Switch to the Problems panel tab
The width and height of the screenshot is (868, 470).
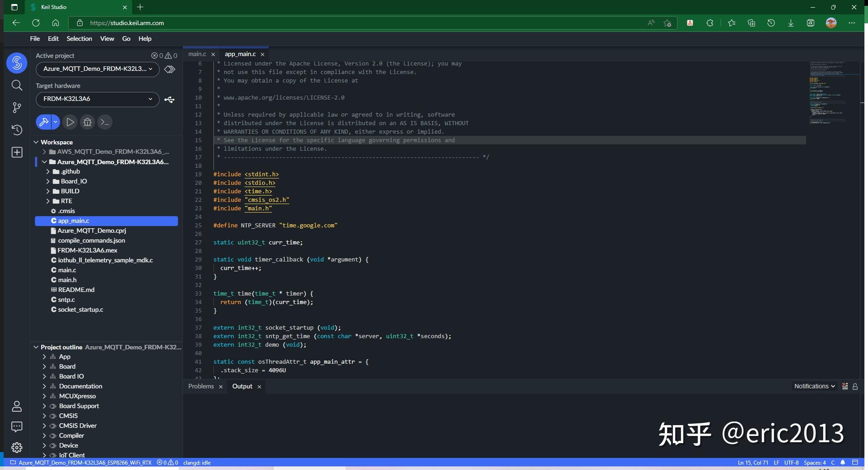pos(201,386)
